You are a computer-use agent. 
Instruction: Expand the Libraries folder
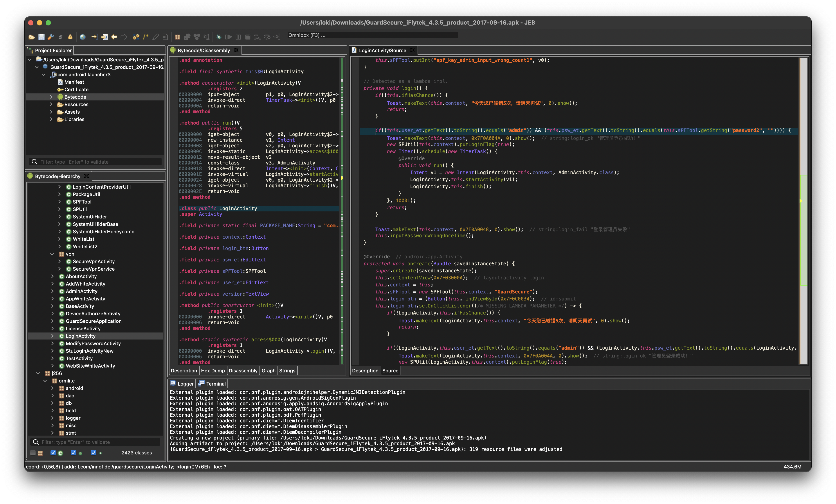coord(51,119)
